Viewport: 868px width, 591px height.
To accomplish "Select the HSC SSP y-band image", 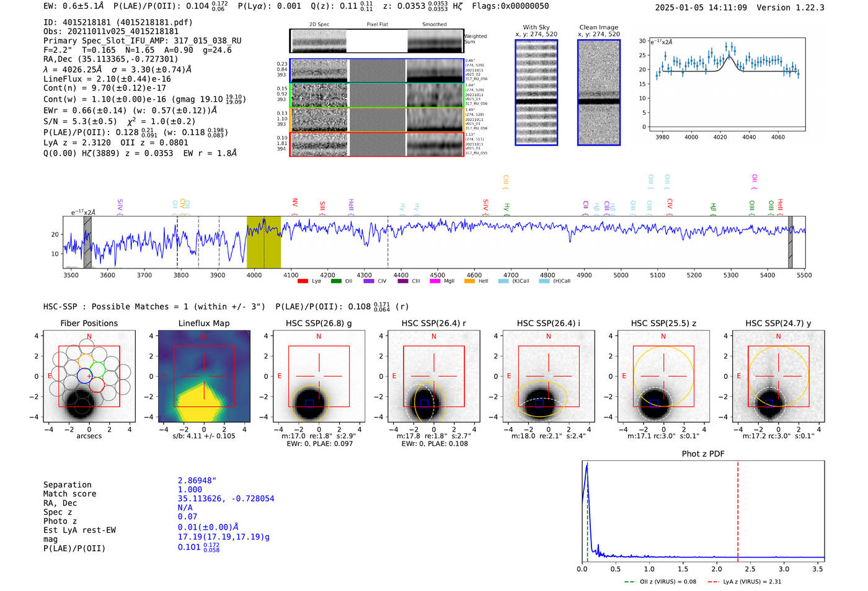I will tap(778, 376).
